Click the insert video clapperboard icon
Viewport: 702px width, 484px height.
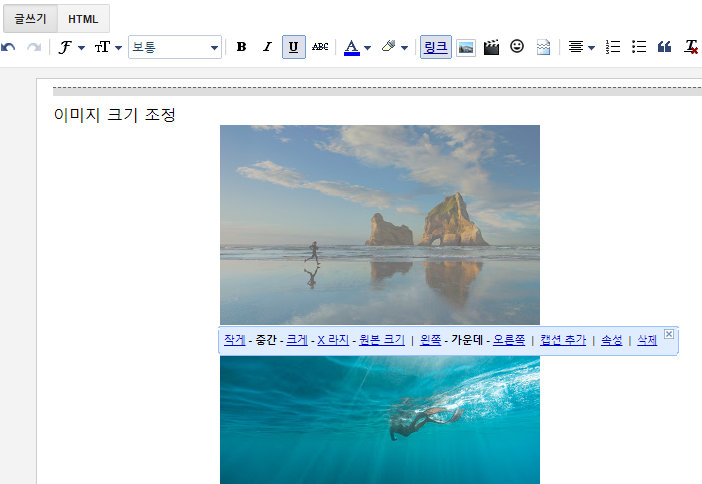(491, 47)
